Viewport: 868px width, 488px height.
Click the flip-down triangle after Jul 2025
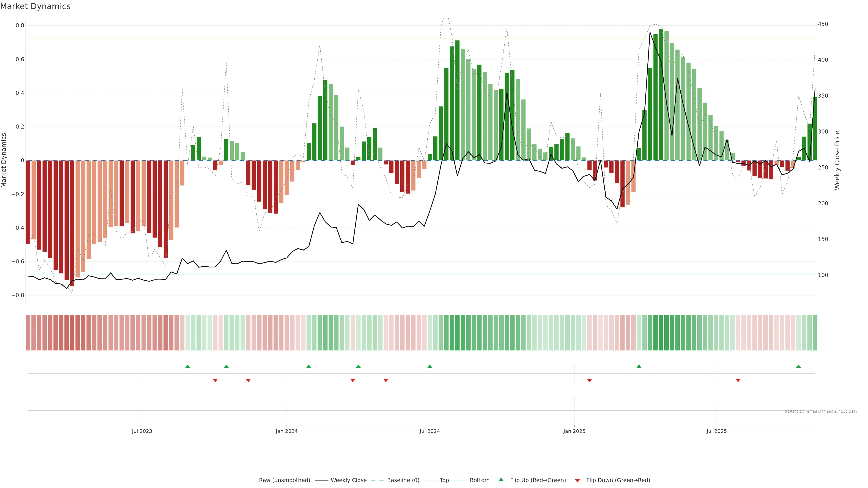[738, 380]
